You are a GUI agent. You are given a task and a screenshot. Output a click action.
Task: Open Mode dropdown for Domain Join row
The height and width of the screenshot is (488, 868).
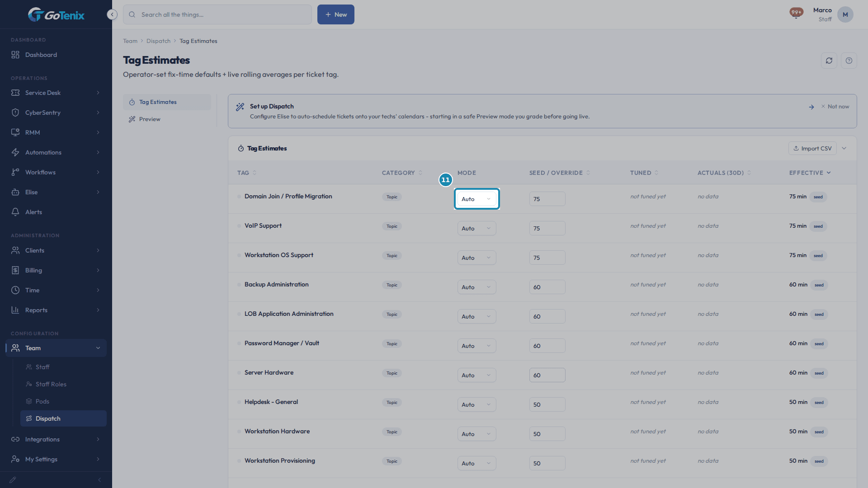(x=476, y=199)
